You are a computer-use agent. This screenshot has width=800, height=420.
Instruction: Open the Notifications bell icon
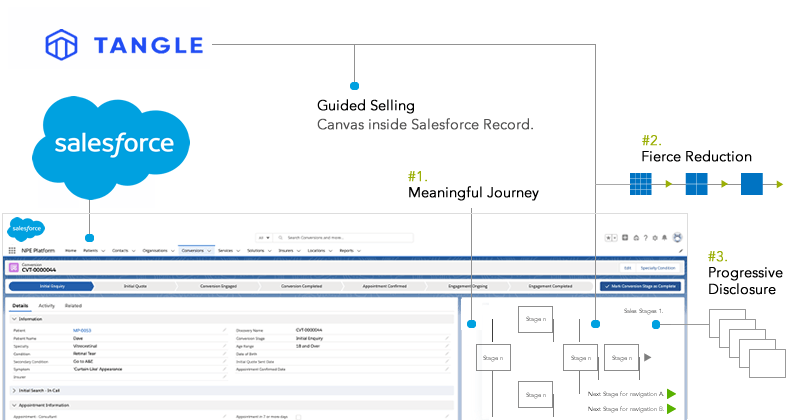(664, 238)
